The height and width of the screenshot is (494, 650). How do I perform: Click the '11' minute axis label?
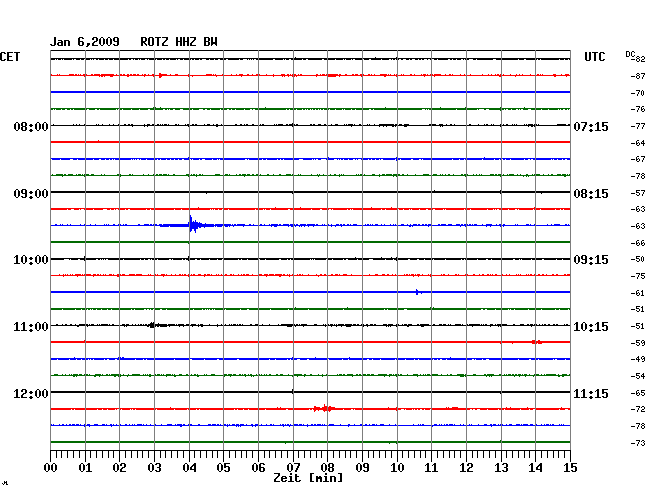click(431, 468)
